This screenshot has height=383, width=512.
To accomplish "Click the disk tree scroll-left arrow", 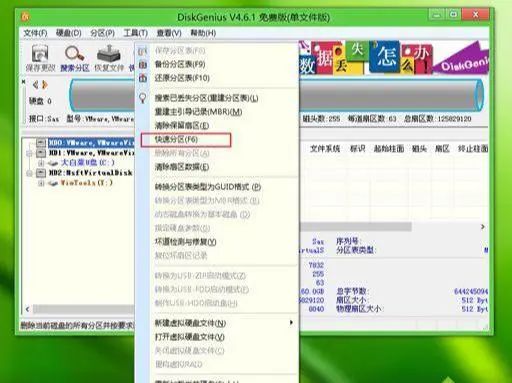I will point(27,309).
